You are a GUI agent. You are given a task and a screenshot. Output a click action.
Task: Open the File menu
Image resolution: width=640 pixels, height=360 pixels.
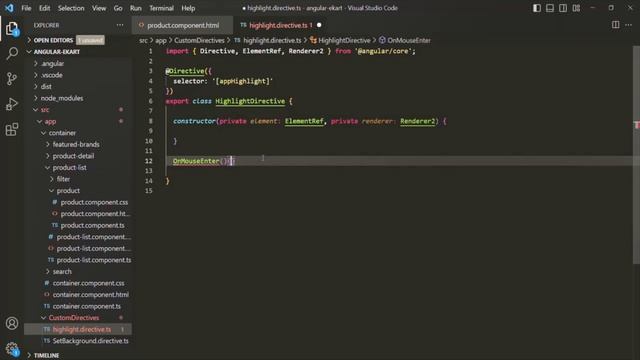26,8
